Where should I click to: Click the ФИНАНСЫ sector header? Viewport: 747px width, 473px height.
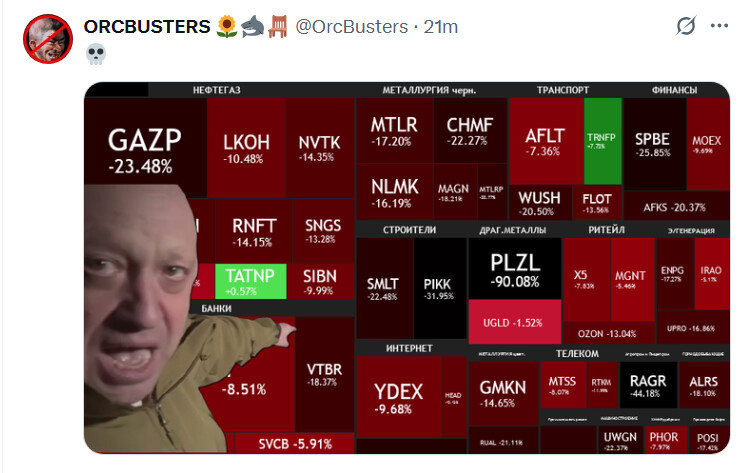tap(674, 90)
